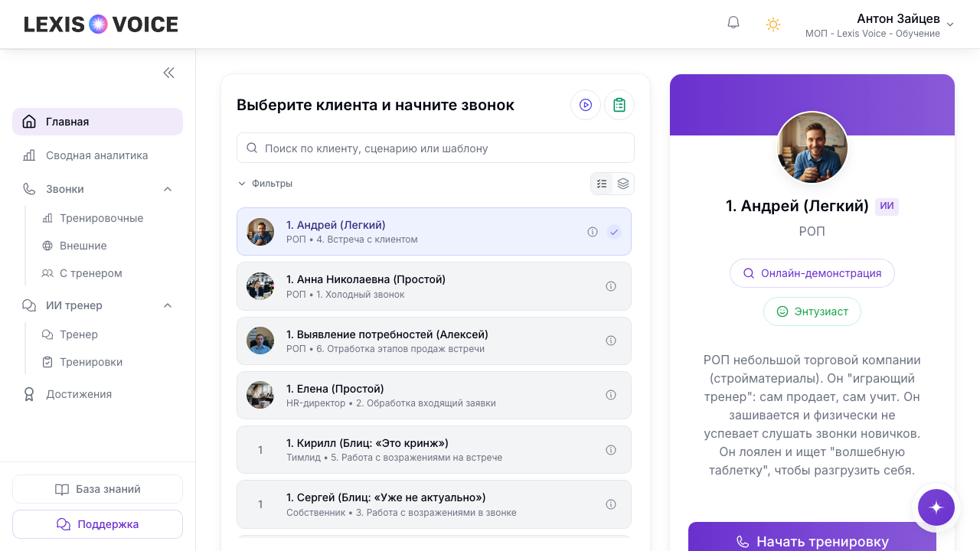
Task: Toggle selection checkmark on Андрей row
Action: (614, 232)
